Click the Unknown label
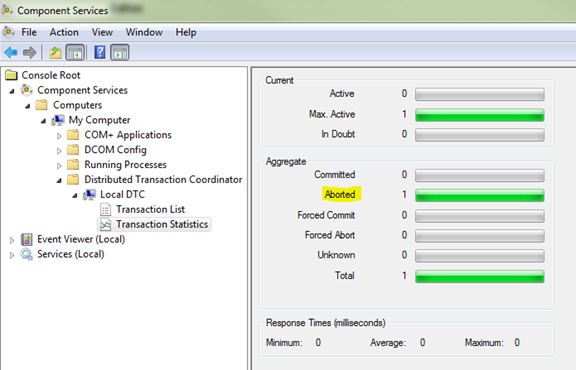Screen dimensions: 576x370 pyautogui.click(x=336, y=255)
